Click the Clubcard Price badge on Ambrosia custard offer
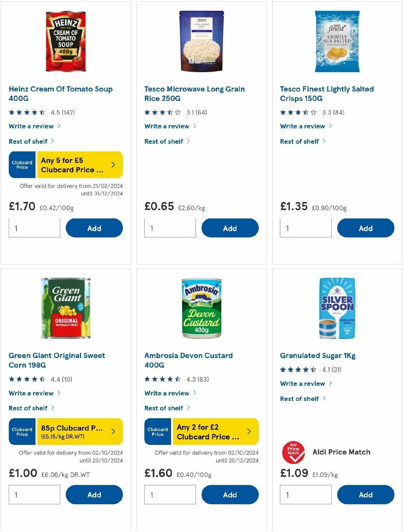The image size is (404, 532). tap(157, 432)
